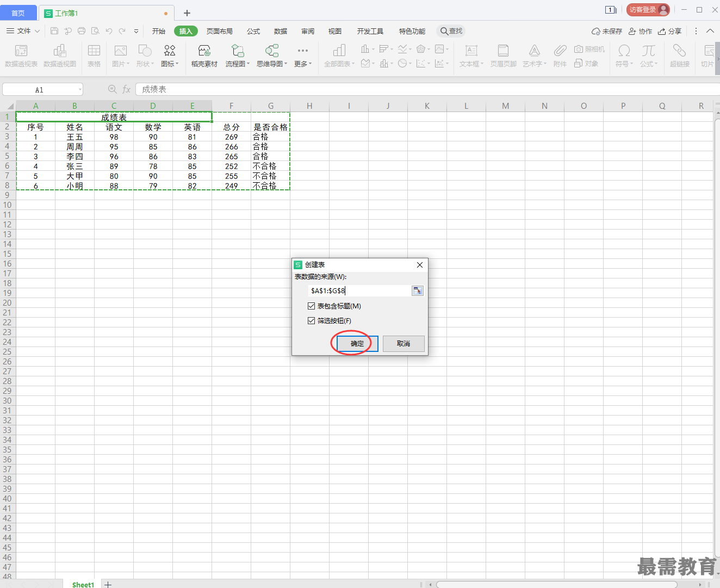Open the 文件 menu
This screenshot has width=720, height=588.
pos(23,31)
